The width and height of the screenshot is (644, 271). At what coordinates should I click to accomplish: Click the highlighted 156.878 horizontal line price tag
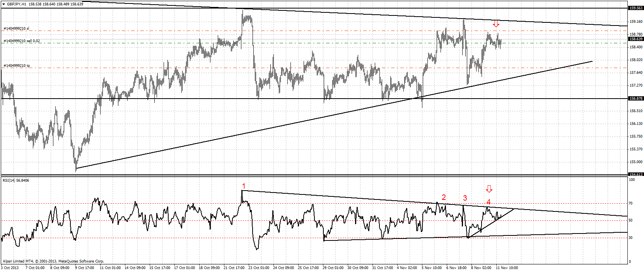click(x=636, y=99)
